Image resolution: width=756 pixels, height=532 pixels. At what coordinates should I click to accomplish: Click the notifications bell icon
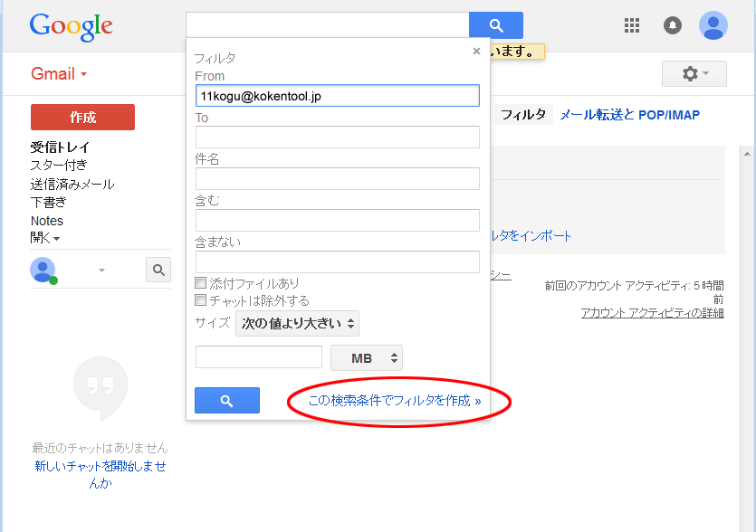(x=673, y=25)
